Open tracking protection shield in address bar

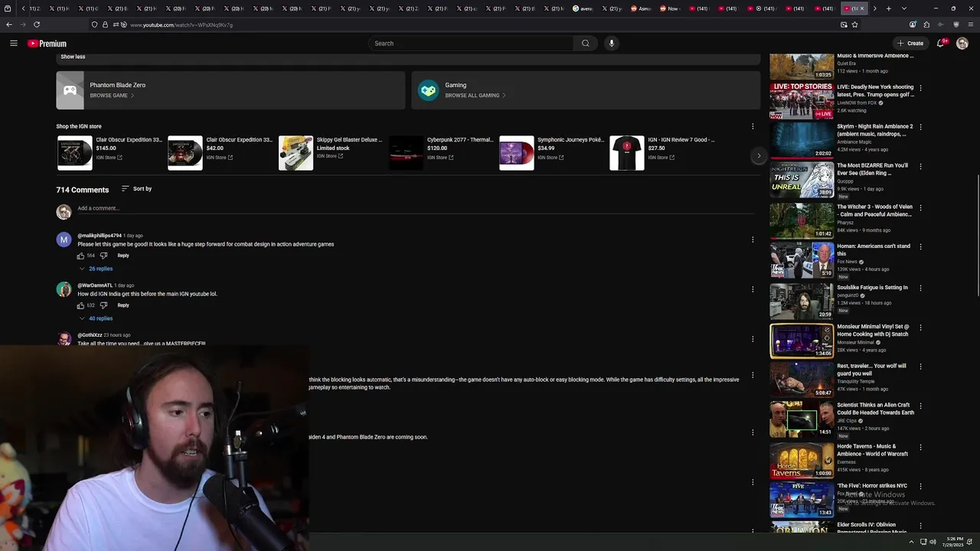click(94, 24)
